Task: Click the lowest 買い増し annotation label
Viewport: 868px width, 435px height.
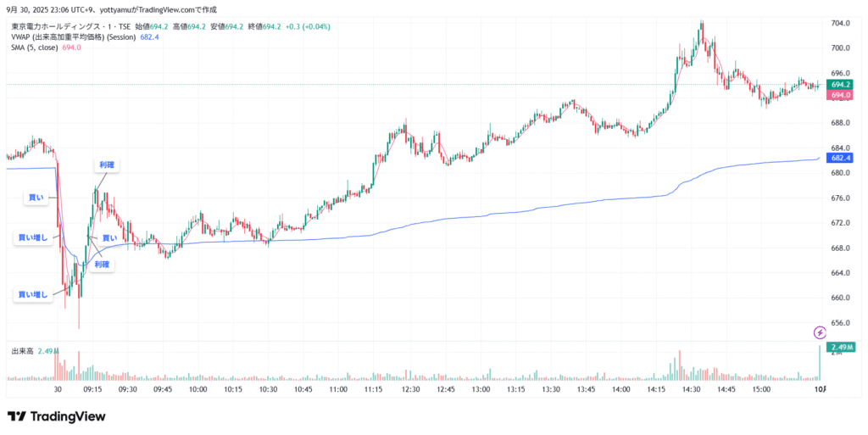Action: (33, 295)
